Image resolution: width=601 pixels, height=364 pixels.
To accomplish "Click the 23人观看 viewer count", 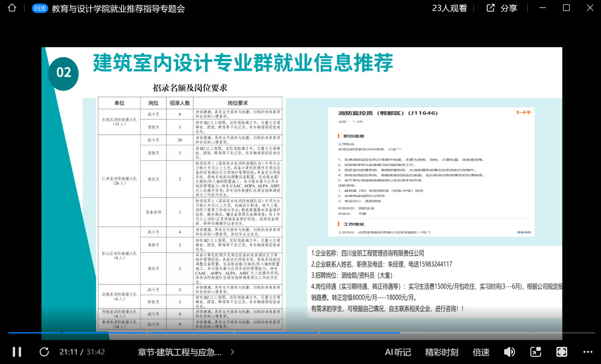I will click(x=449, y=8).
